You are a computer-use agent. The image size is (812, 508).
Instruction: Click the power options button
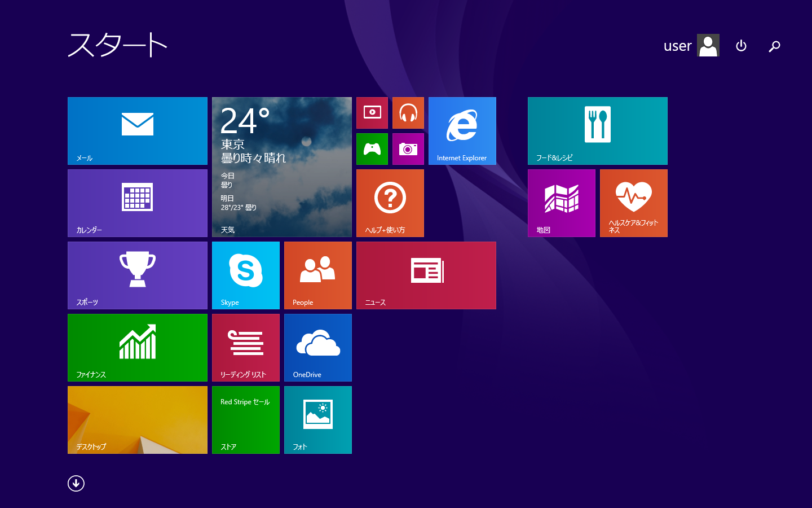[x=742, y=46]
